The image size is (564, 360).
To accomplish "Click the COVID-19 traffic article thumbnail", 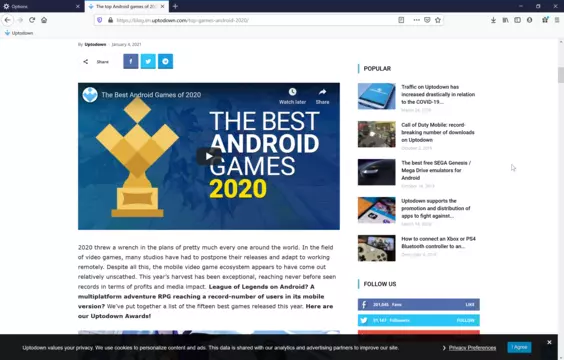I will coord(377,96).
